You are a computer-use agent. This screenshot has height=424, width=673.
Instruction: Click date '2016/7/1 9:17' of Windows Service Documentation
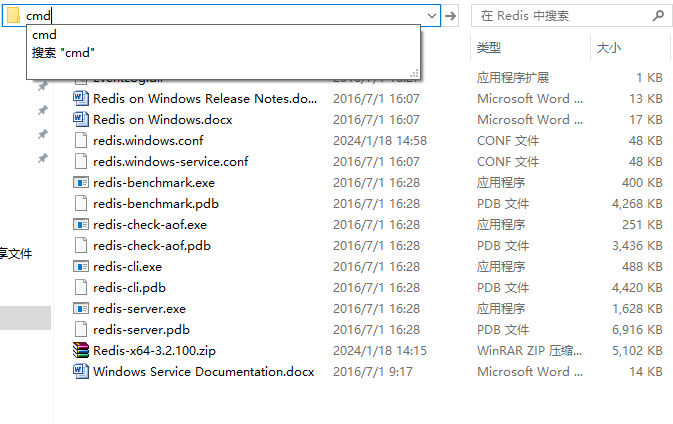(373, 372)
